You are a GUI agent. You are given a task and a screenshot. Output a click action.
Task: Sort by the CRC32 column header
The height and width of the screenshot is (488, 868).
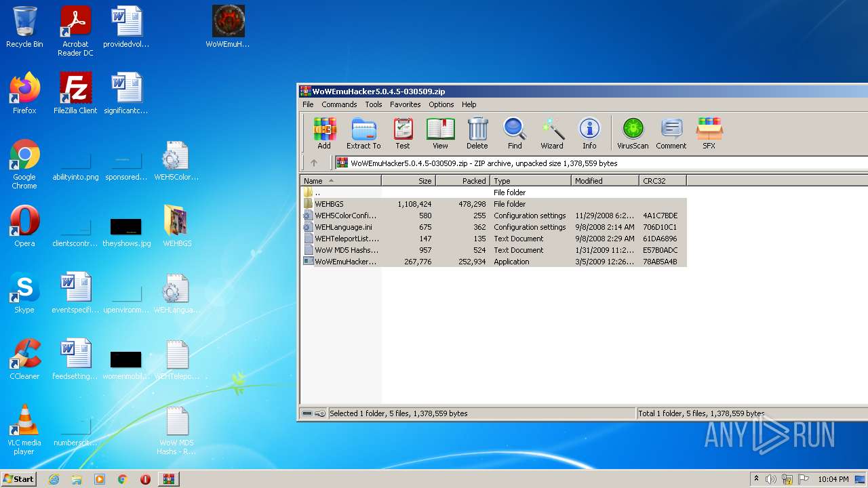coord(663,181)
